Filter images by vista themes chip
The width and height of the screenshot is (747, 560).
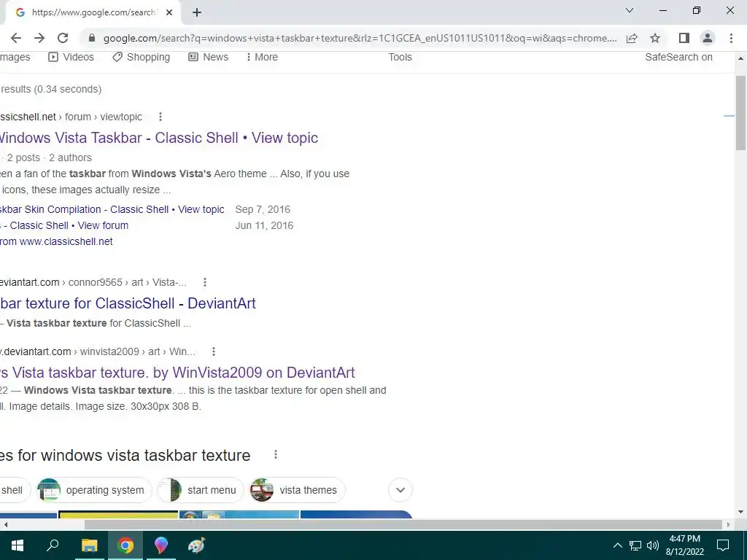298,490
